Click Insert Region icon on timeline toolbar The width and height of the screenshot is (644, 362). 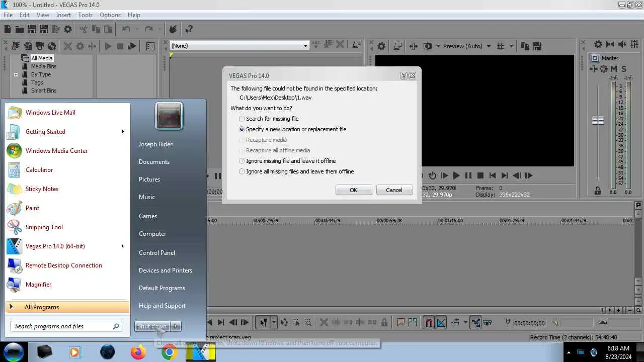[413, 323]
